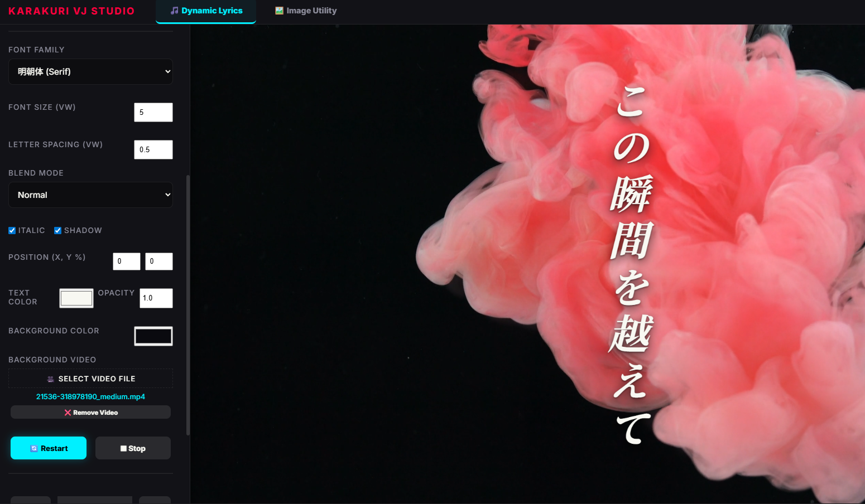The height and width of the screenshot is (504, 865).
Task: Open the Text Color swatch picker
Action: click(76, 298)
